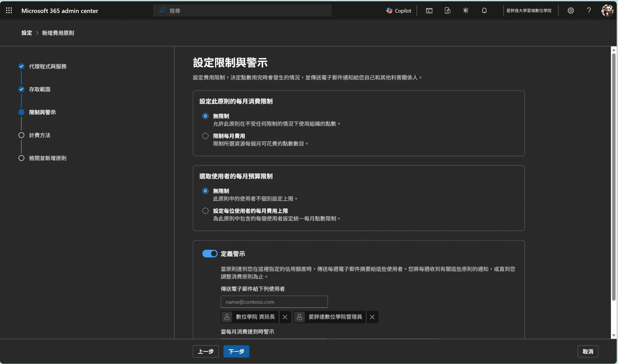Open the app launcher waffle icon
Image resolution: width=618 pixels, height=364 pixels.
tap(9, 10)
